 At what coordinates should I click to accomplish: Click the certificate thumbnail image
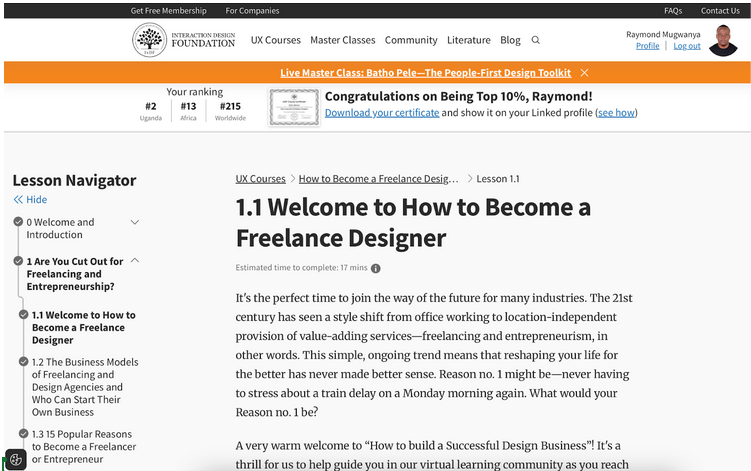[x=293, y=107]
